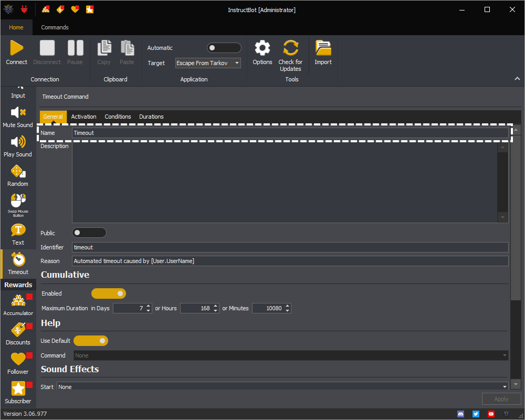Toggle the Automatic switch

[x=224, y=48]
